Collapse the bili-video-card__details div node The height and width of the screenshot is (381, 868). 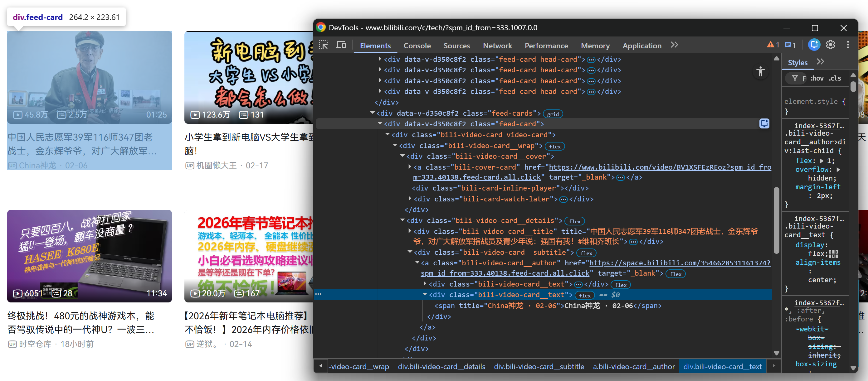[x=402, y=220]
